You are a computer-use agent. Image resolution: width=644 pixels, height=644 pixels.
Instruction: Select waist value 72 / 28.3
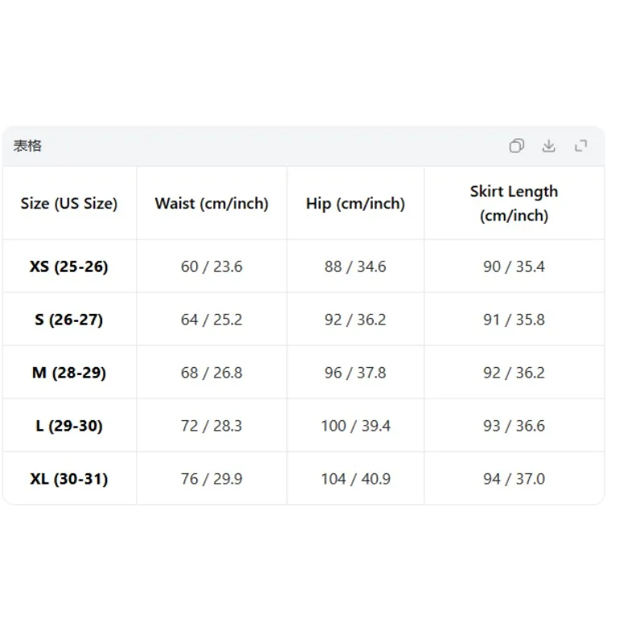point(212,426)
